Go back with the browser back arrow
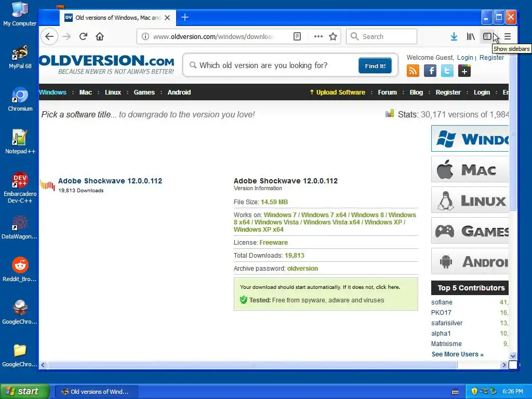Viewport: 532px width, 399px height. click(x=49, y=37)
